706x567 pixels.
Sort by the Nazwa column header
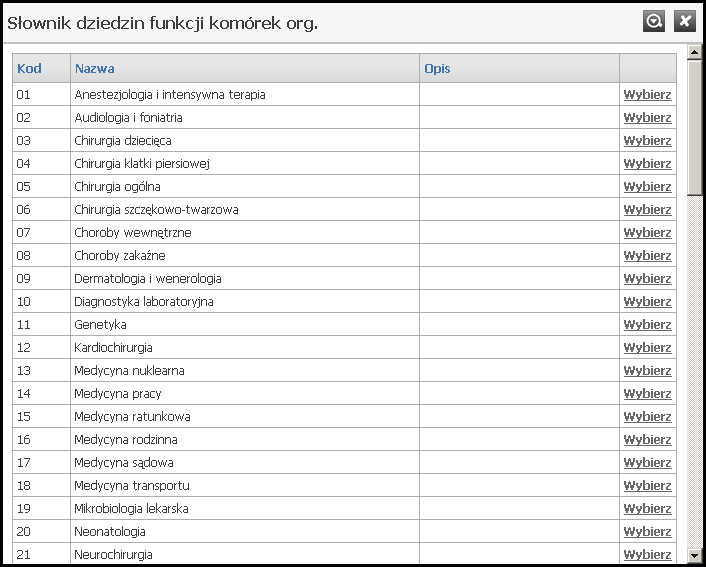point(95,69)
